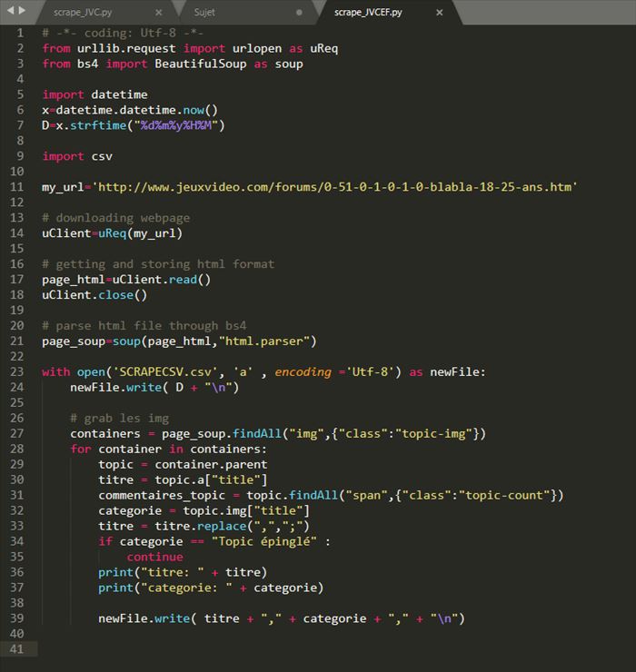Place cursor on 'import csv' line

click(77, 156)
